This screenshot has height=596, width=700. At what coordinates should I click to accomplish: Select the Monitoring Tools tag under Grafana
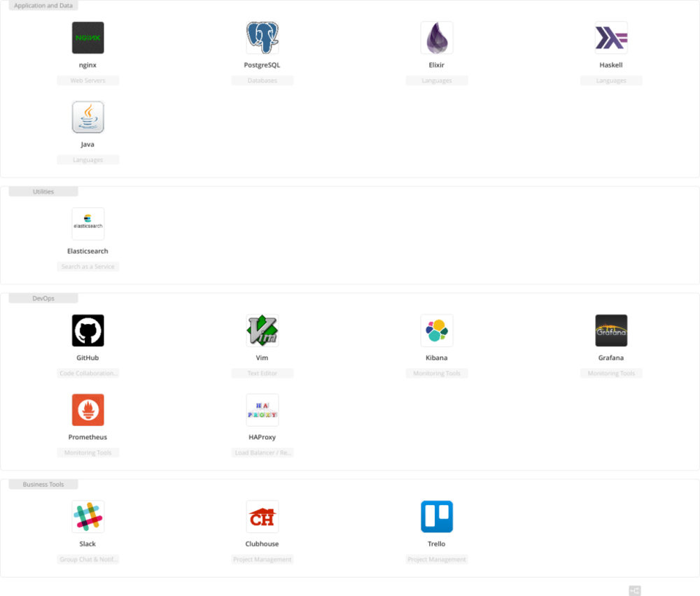[x=611, y=373]
